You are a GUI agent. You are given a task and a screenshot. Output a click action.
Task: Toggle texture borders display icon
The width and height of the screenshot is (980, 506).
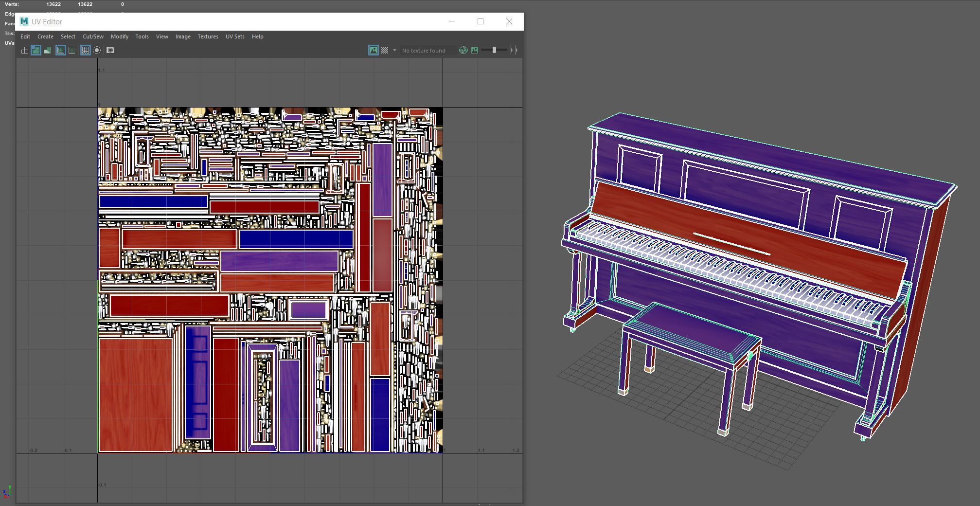coord(61,50)
